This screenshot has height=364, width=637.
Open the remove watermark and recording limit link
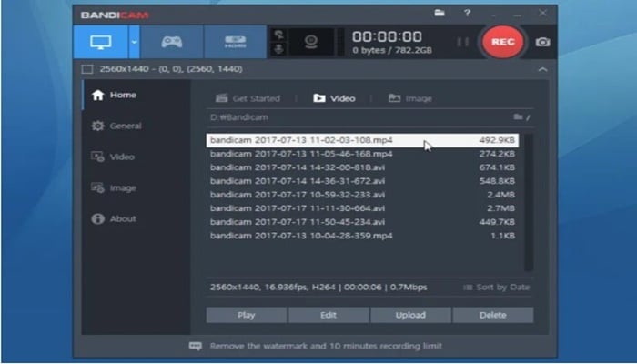tap(326, 346)
